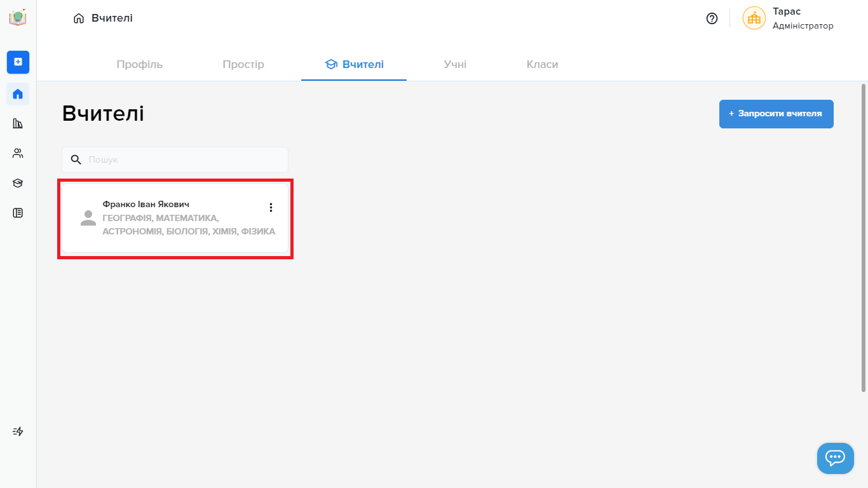The height and width of the screenshot is (488, 868).
Task: Click the search magnifier icon
Action: pyautogui.click(x=76, y=159)
